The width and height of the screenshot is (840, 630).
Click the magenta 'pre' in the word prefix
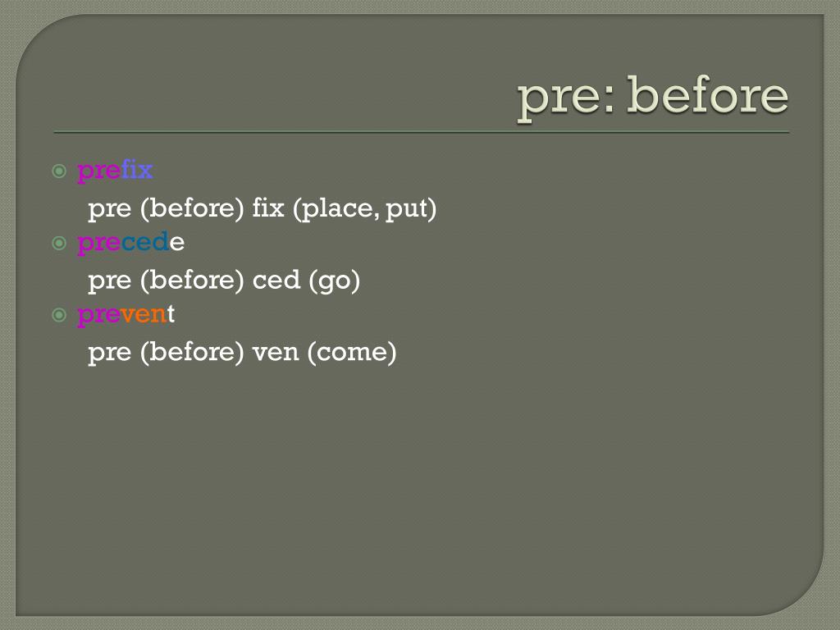tap(99, 171)
